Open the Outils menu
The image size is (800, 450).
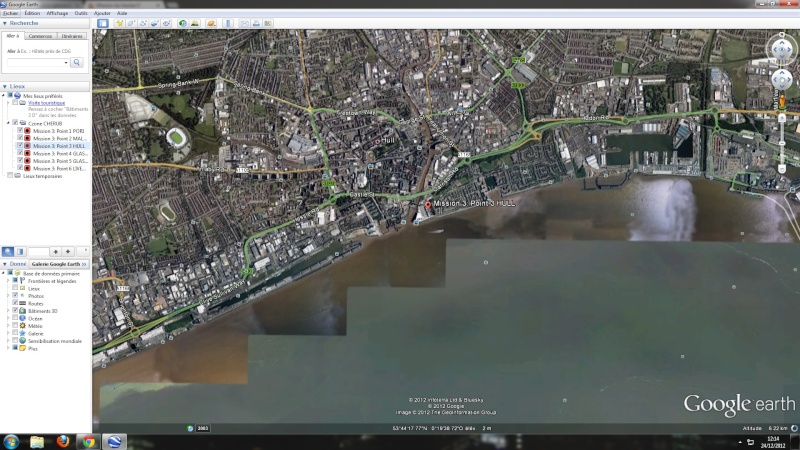tap(81, 13)
